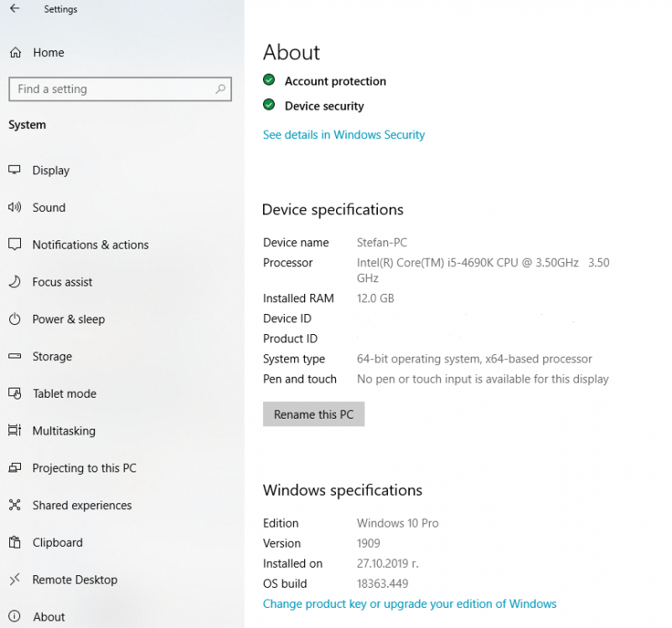Click the Device specifications heading

(x=333, y=209)
